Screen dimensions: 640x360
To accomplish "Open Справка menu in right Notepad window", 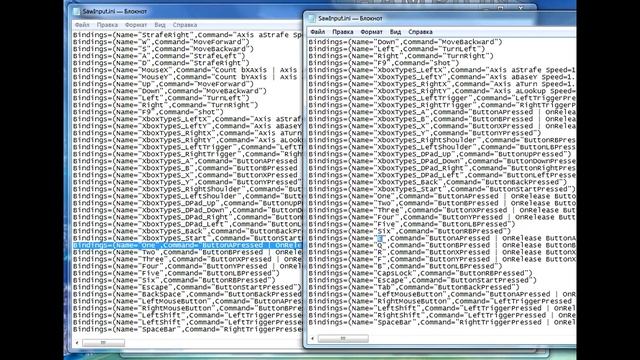I will tap(420, 32).
